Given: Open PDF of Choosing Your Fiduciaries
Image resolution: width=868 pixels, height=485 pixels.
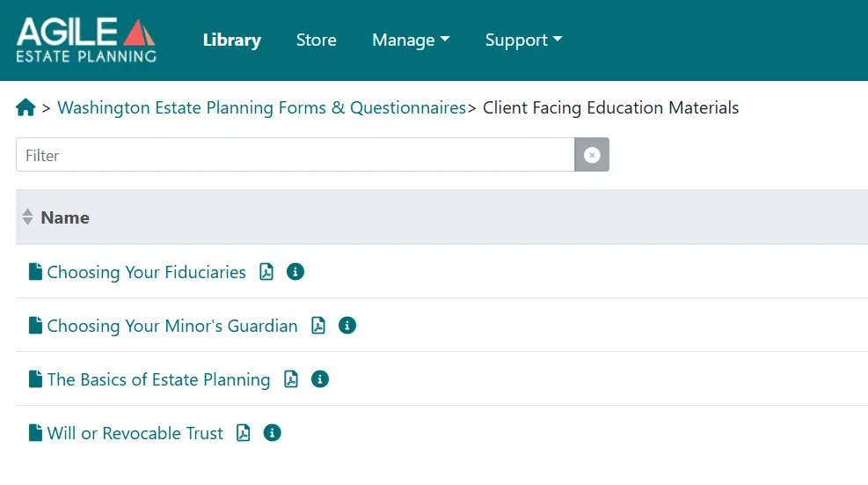Looking at the screenshot, I should click(x=266, y=272).
